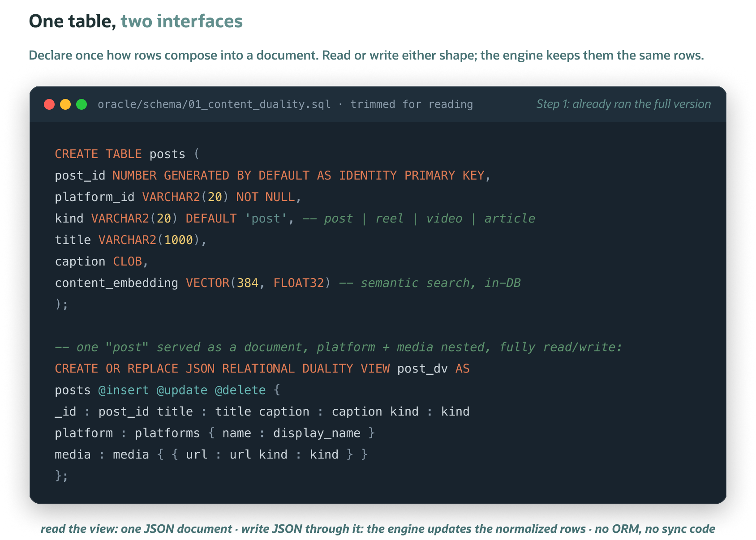This screenshot has width=756, height=540.
Task: Click the red close dot in code window
Action: (49, 104)
